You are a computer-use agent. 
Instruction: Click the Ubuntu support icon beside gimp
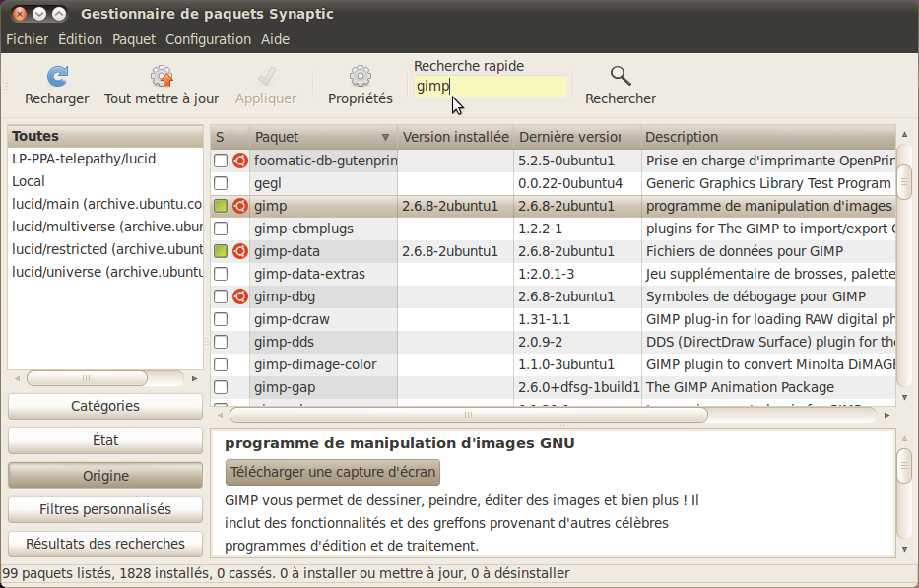coord(239,206)
